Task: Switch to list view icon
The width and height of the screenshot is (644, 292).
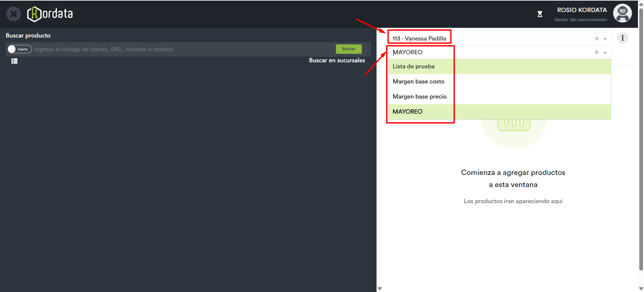Action: click(14, 61)
